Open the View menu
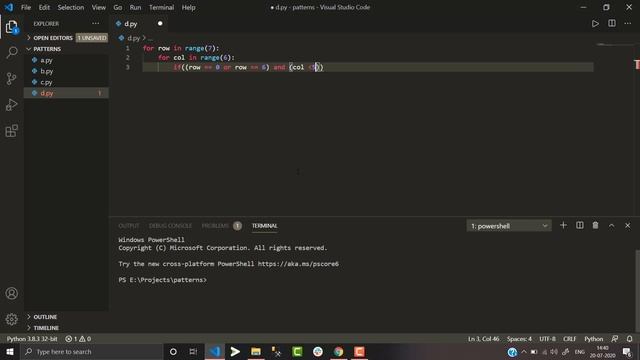This screenshot has width=640, height=360. point(98,7)
